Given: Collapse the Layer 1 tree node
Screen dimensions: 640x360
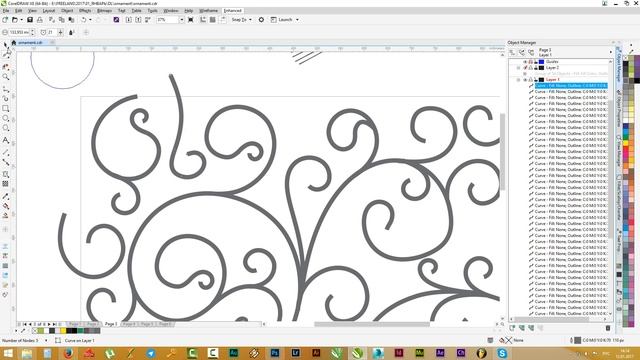Looking at the screenshot, I should click(519, 80).
